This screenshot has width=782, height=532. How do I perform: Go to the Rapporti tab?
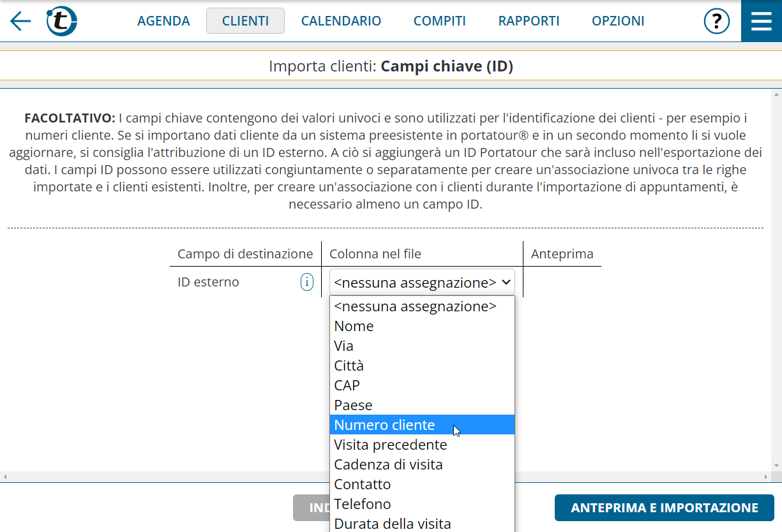529,21
